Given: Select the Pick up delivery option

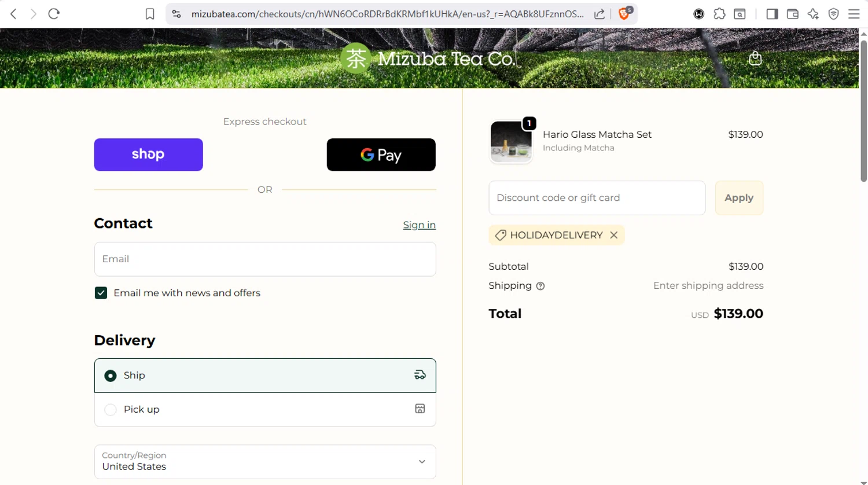Looking at the screenshot, I should (265, 410).
